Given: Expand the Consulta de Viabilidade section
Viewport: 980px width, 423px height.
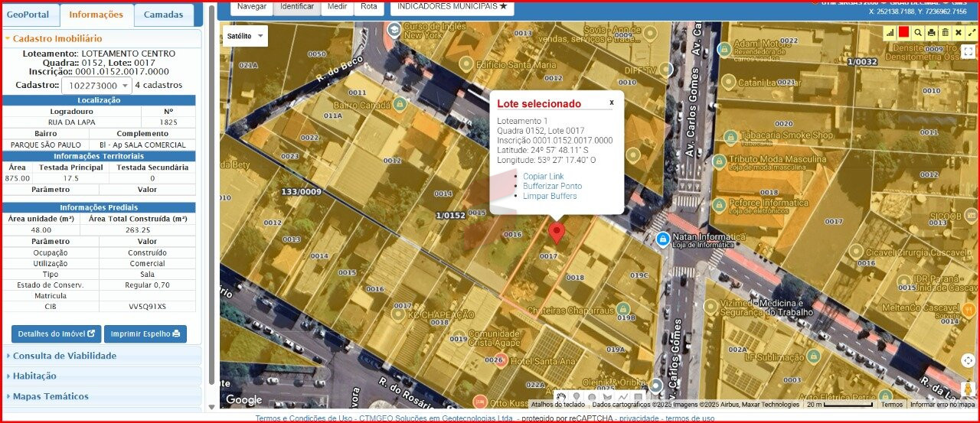Looking at the screenshot, I should tap(64, 356).
